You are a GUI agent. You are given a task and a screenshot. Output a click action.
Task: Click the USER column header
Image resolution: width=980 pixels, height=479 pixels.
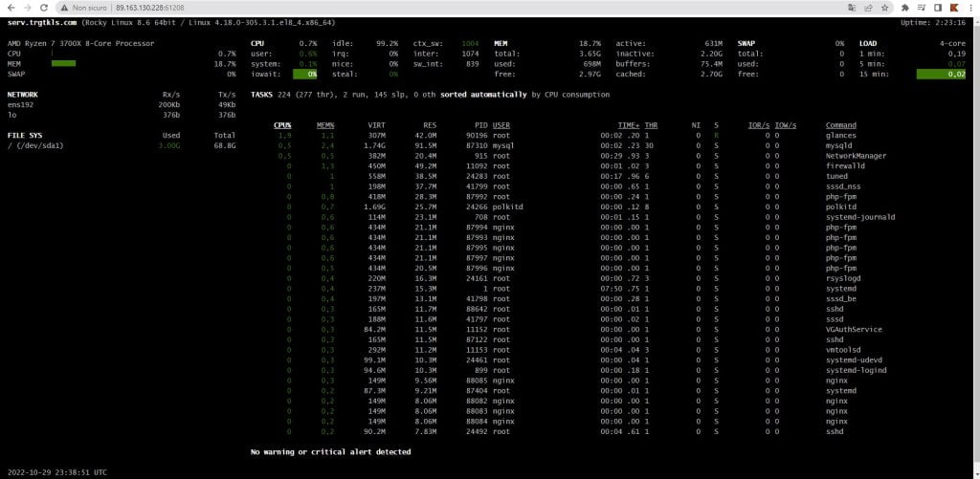click(501, 125)
